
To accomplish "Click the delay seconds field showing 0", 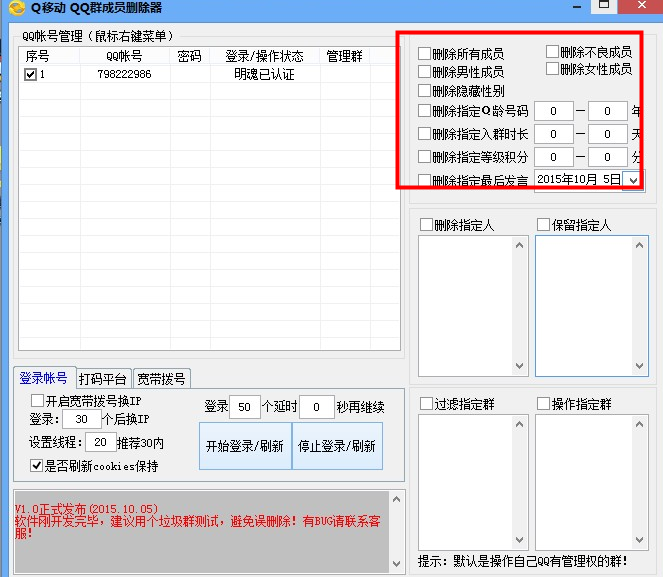I will pyautogui.click(x=316, y=407).
